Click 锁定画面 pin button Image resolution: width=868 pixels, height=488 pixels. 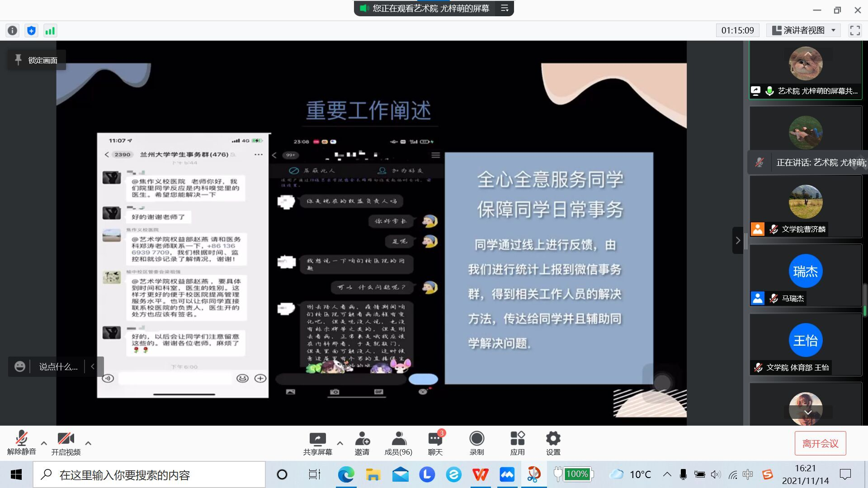(x=37, y=60)
